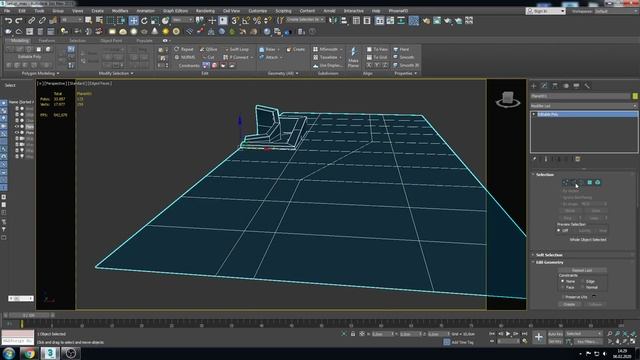The height and width of the screenshot is (360, 640).
Task: Enable the Preserve UVs checkbox
Action: [563, 297]
